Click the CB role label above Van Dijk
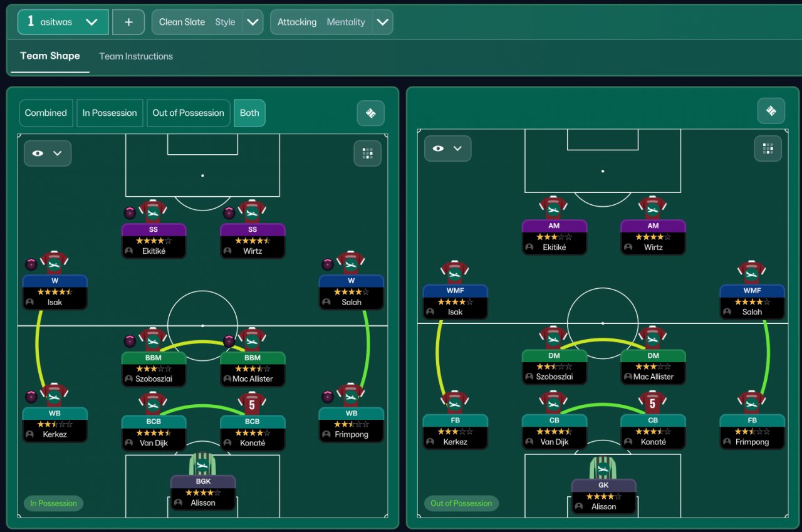This screenshot has width=802, height=532. [554, 420]
